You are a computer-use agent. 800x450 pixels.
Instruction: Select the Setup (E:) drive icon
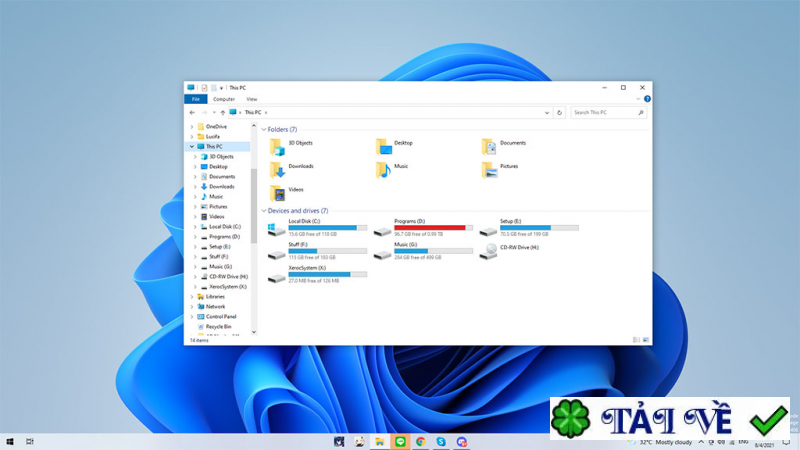tap(488, 230)
